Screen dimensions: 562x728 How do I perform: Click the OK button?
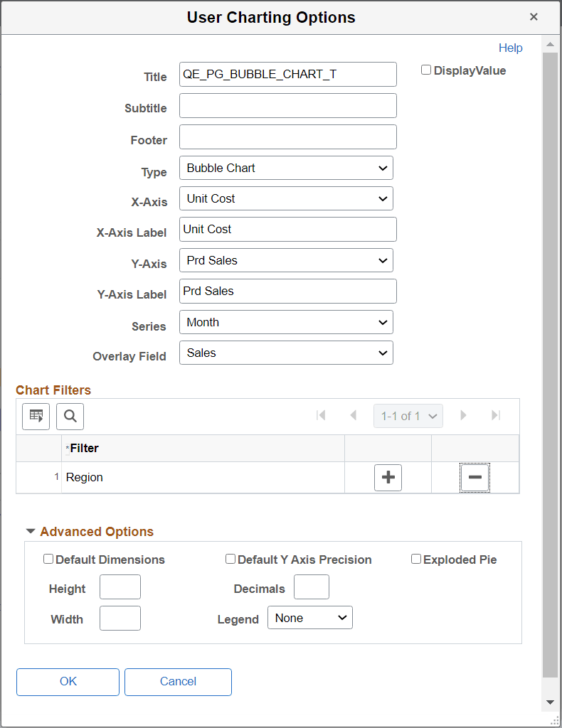68,681
